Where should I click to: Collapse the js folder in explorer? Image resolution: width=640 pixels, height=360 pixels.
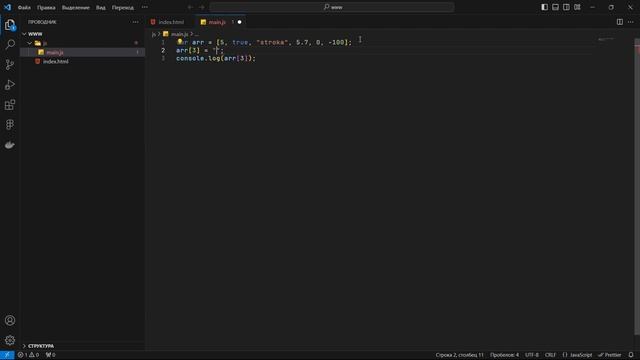pyautogui.click(x=30, y=43)
